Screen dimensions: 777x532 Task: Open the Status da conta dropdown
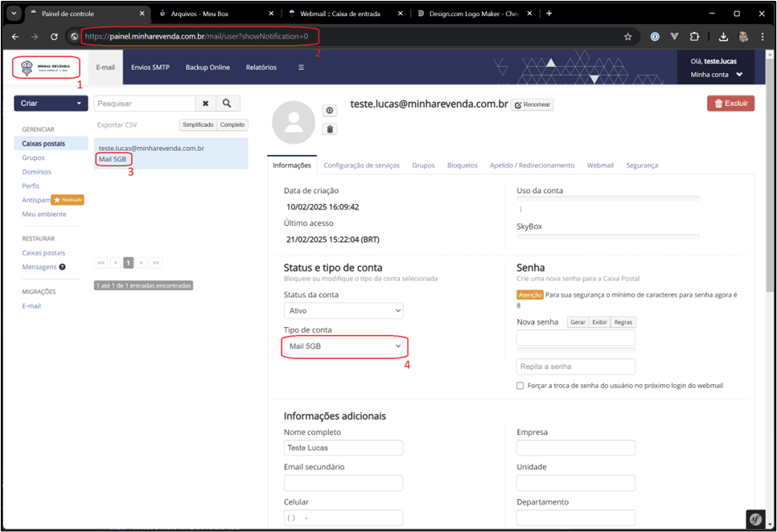point(343,311)
